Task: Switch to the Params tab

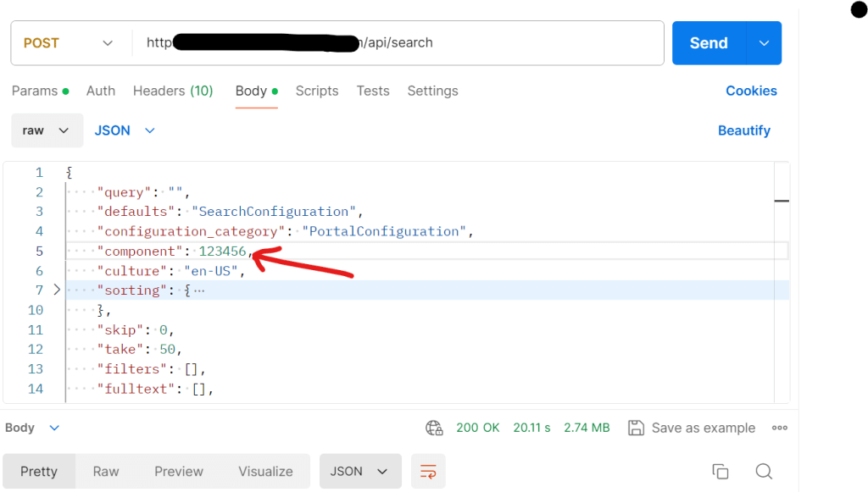Action: click(x=35, y=91)
